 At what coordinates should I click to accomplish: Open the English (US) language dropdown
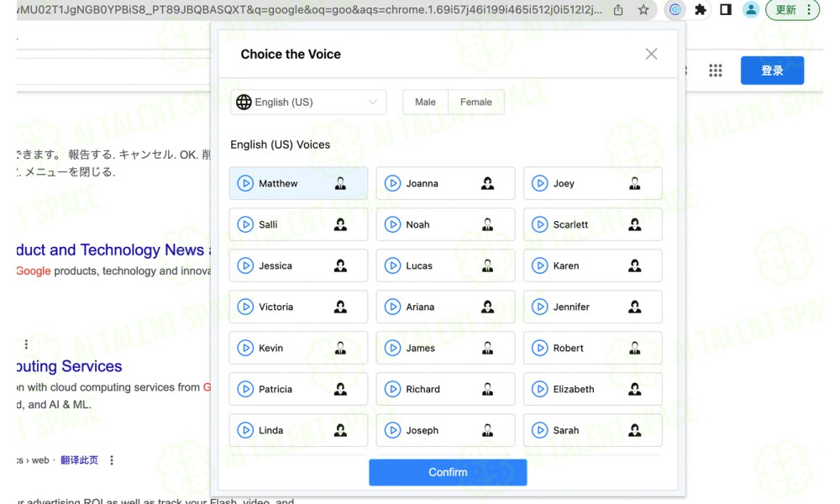[x=308, y=102]
